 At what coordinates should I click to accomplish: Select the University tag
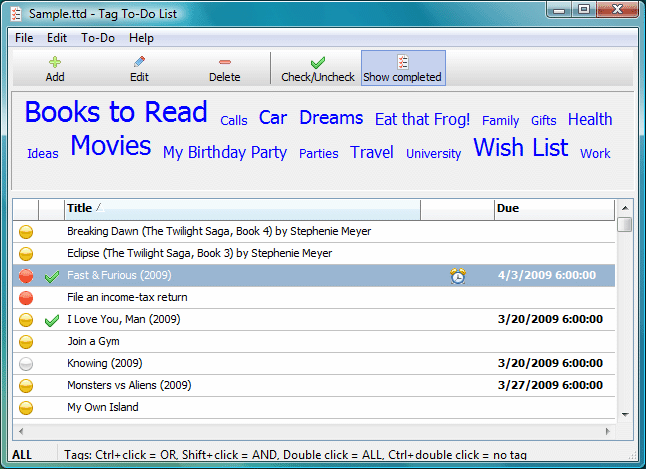(x=433, y=154)
